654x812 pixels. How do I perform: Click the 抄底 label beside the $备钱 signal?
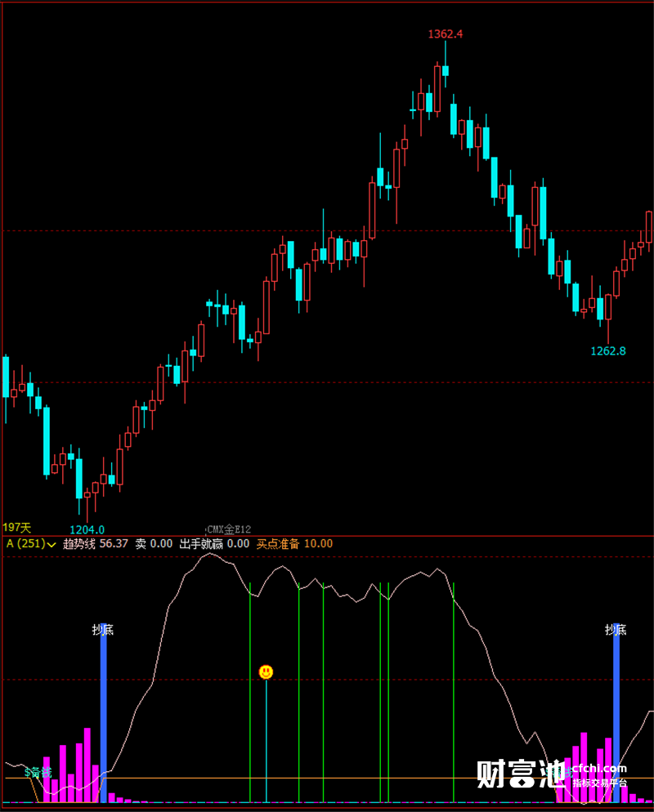point(103,630)
